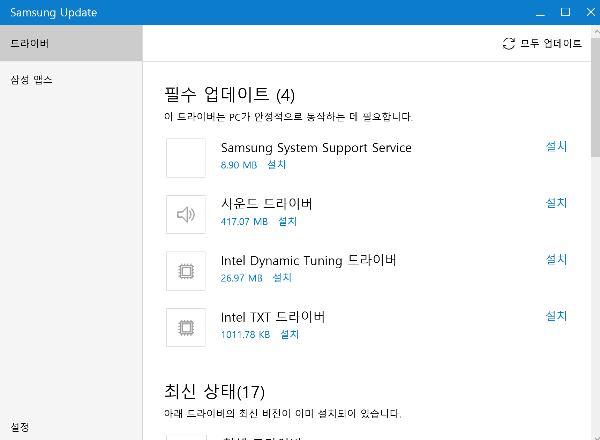Viewport: 600px width, 440px height.
Task: Install Samsung System Support Service via right 설치
Action: coord(556,146)
